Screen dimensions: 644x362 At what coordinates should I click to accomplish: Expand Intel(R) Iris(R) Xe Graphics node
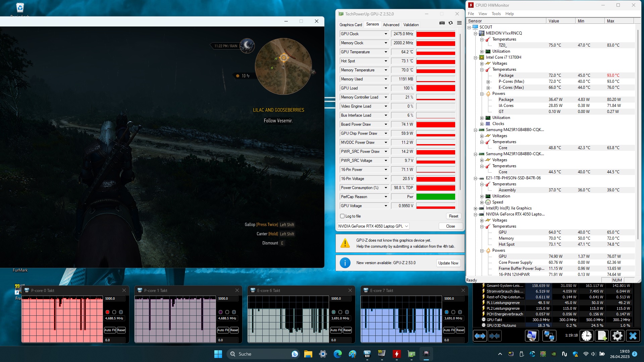point(475,208)
